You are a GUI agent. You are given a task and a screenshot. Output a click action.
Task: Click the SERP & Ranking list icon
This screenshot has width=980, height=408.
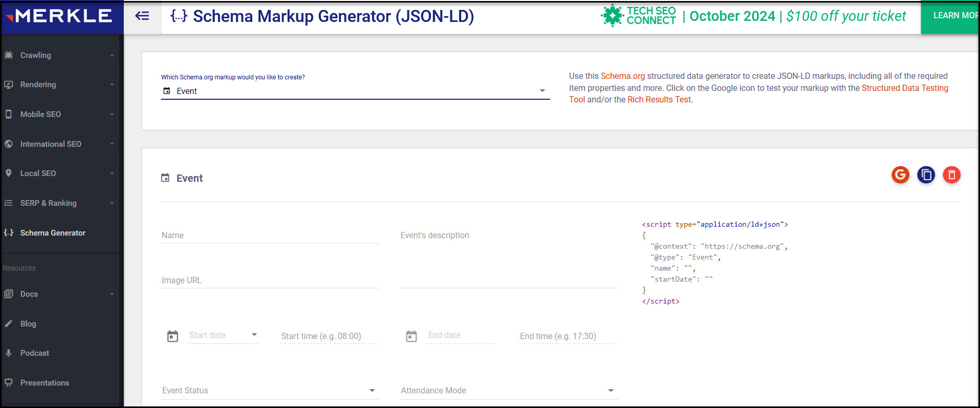point(9,203)
